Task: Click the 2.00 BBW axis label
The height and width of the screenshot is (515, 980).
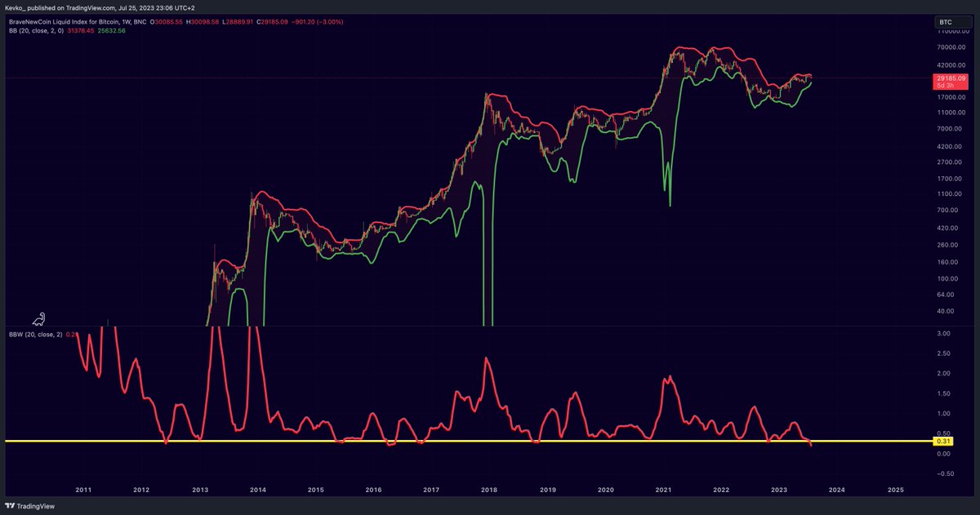Action: click(x=944, y=373)
